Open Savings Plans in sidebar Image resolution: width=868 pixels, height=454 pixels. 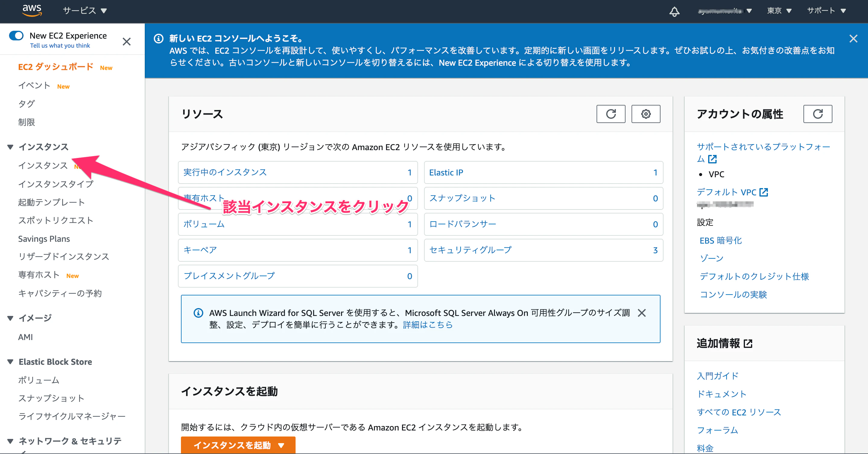pos(44,239)
